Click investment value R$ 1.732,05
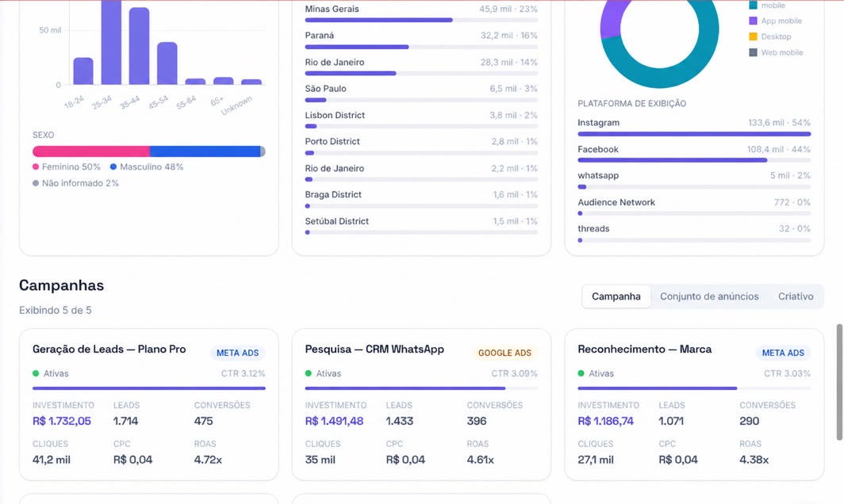The height and width of the screenshot is (504, 844). click(x=62, y=421)
